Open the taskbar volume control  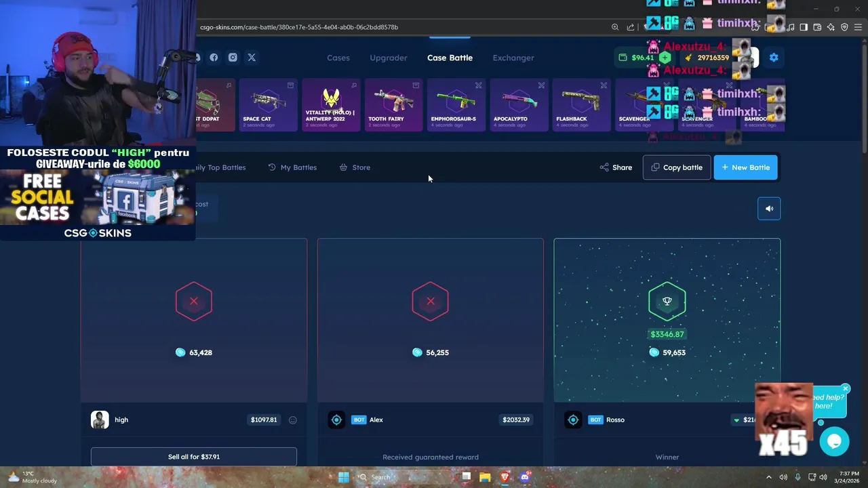(823, 477)
